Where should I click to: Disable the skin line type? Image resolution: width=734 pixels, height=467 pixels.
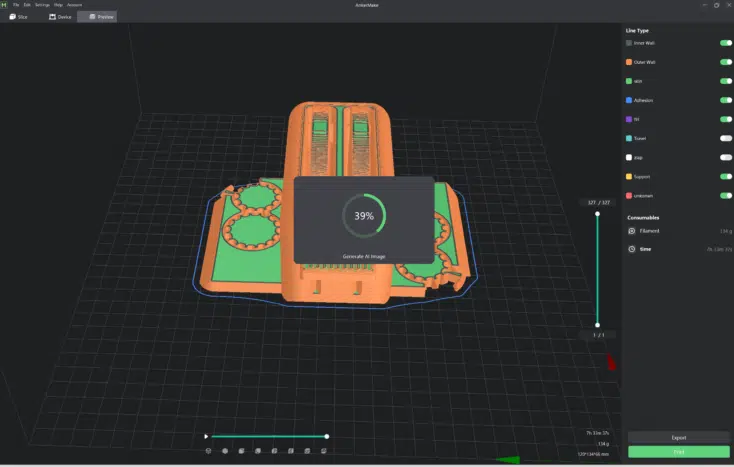click(725, 81)
